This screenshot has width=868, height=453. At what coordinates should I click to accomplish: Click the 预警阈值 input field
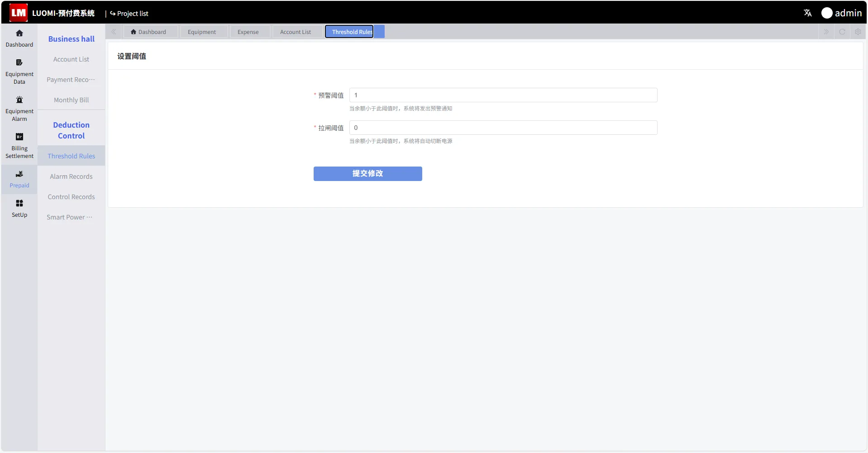click(x=503, y=95)
